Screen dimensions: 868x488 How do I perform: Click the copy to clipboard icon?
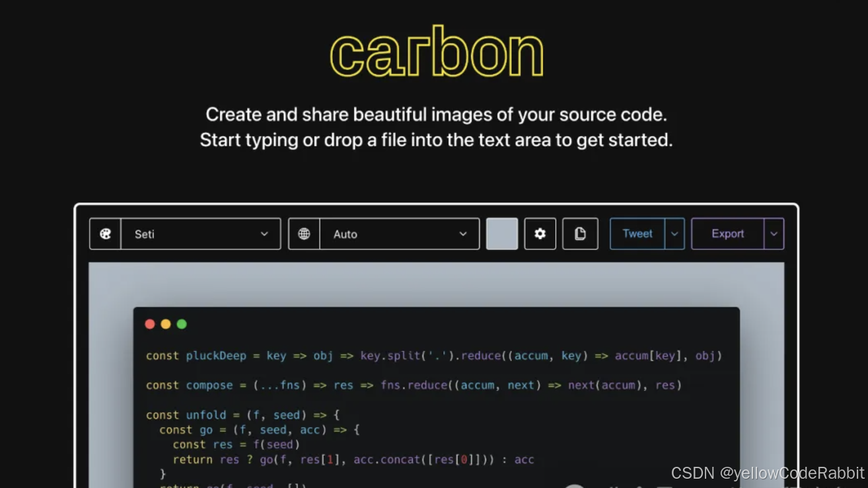[x=580, y=234]
